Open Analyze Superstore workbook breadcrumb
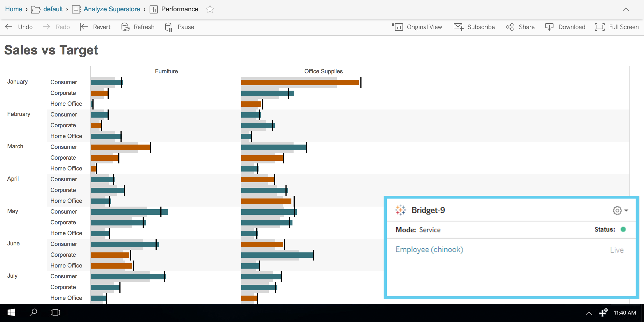This screenshot has width=644, height=322. (x=112, y=9)
